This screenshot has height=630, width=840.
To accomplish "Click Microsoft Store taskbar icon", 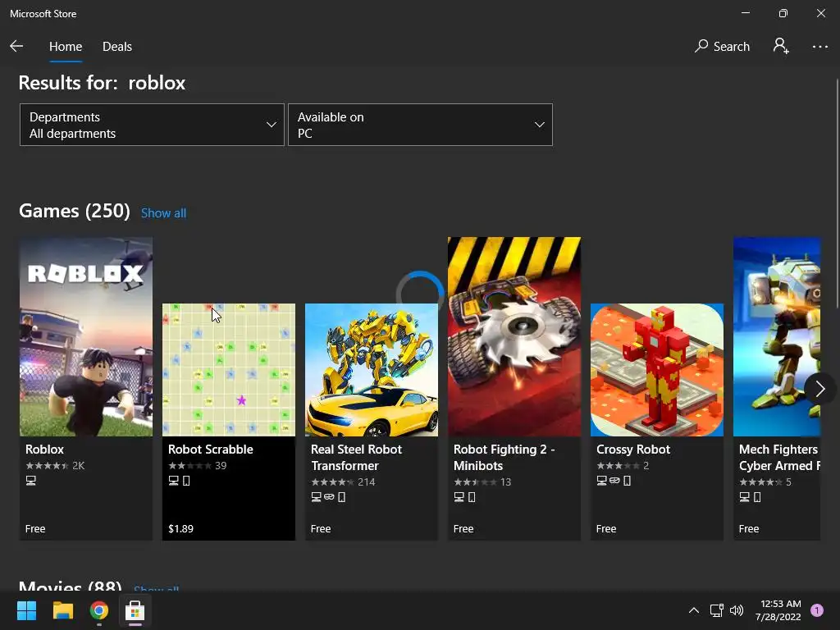I will [x=135, y=610].
